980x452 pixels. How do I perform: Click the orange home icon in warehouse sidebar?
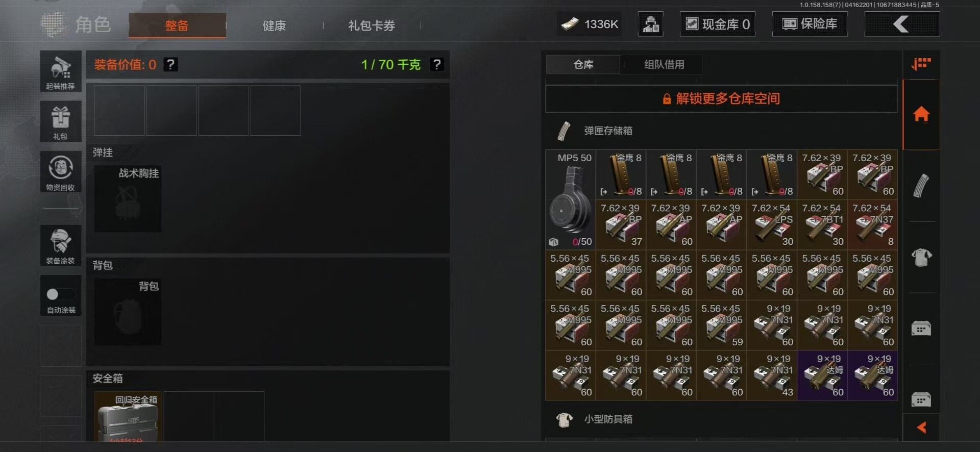click(x=921, y=114)
